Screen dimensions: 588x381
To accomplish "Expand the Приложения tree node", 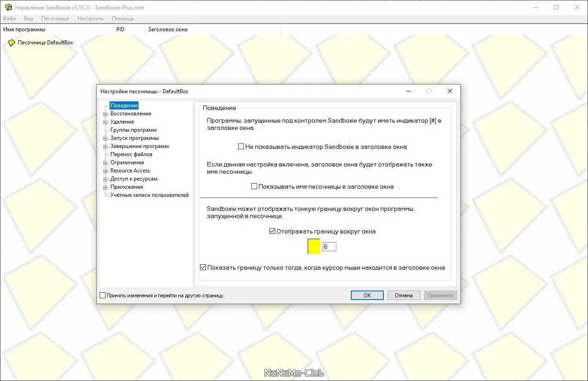I will pos(105,187).
